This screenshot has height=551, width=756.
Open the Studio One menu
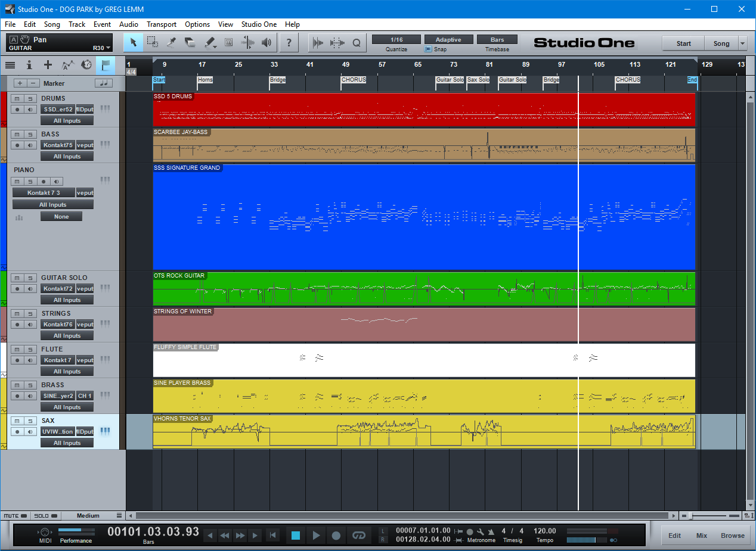tap(259, 24)
